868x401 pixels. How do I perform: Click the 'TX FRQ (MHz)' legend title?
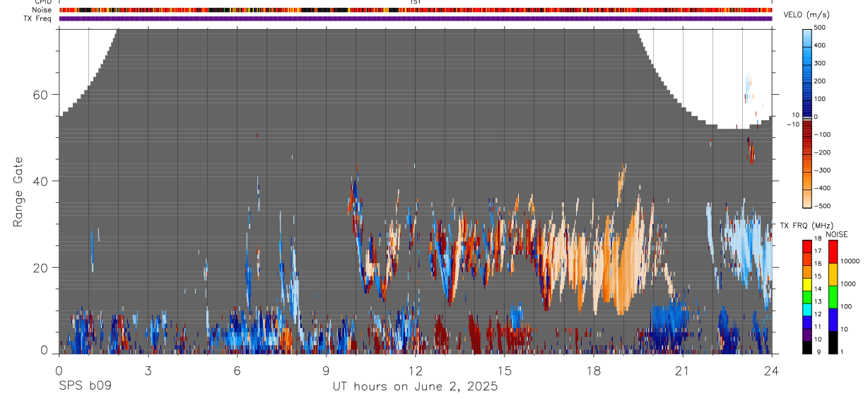coord(807,226)
